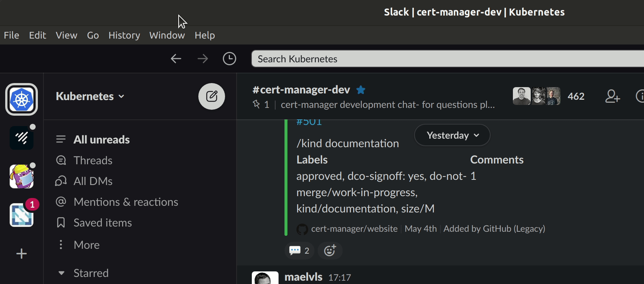Screen dimensions: 644x284
Task: View the 2 thread replies
Action: (x=299, y=251)
